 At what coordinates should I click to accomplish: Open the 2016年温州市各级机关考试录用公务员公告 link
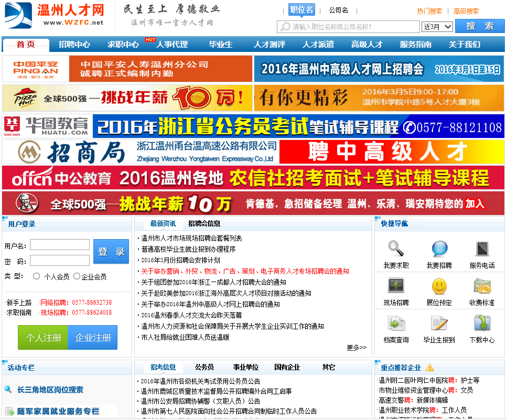click(200, 381)
